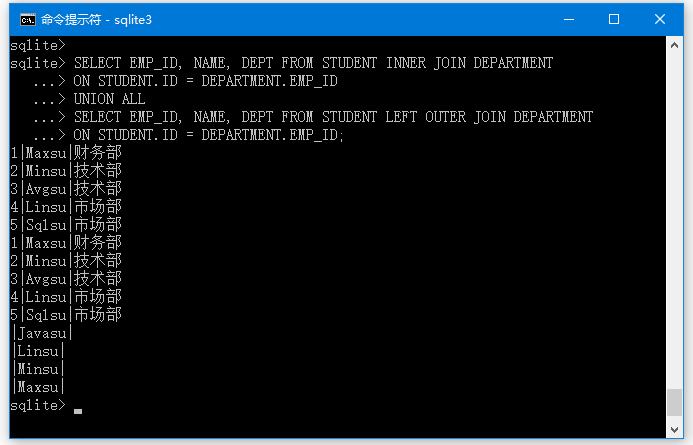Click the first 1|Maxsu|财务部 result row

(x=66, y=153)
